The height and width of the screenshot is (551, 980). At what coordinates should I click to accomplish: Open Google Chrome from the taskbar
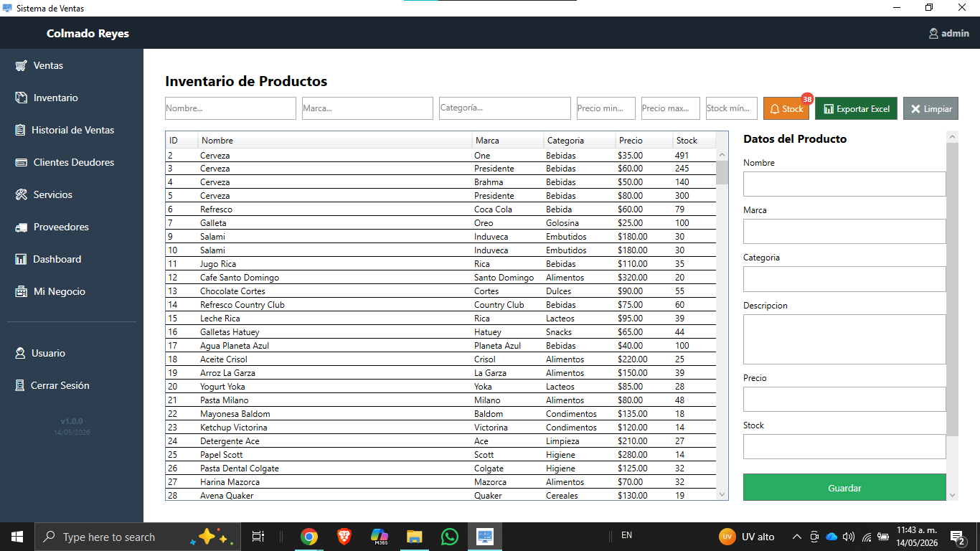coord(309,537)
